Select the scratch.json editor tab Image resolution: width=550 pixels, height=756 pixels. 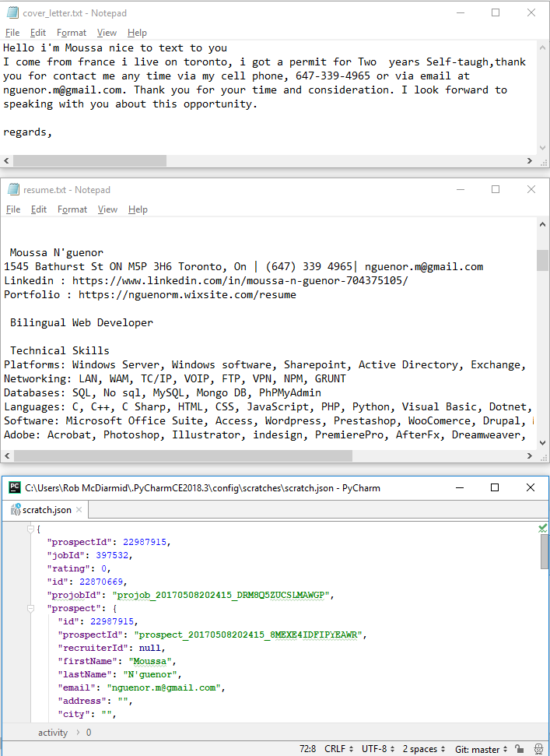click(x=47, y=510)
